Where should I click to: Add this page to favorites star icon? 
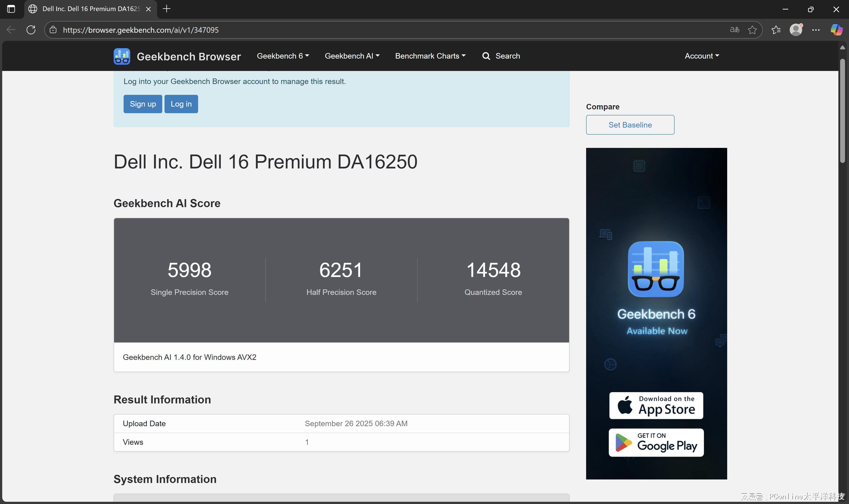(x=752, y=30)
